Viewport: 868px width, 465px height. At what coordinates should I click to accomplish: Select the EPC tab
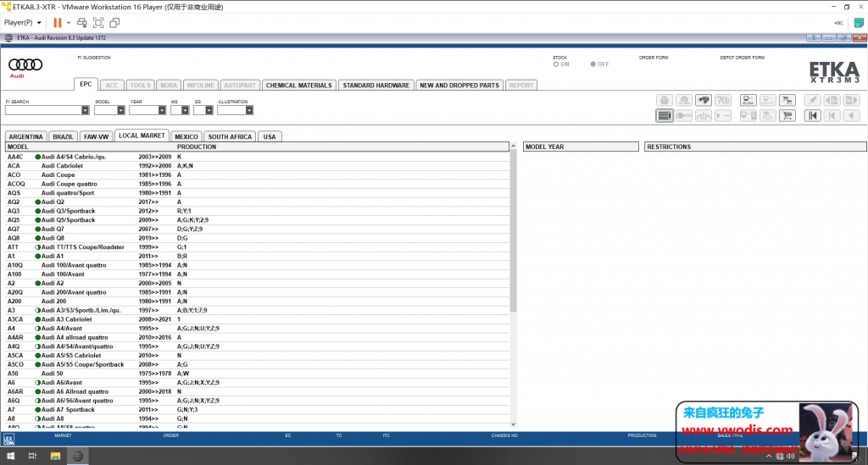[86, 84]
